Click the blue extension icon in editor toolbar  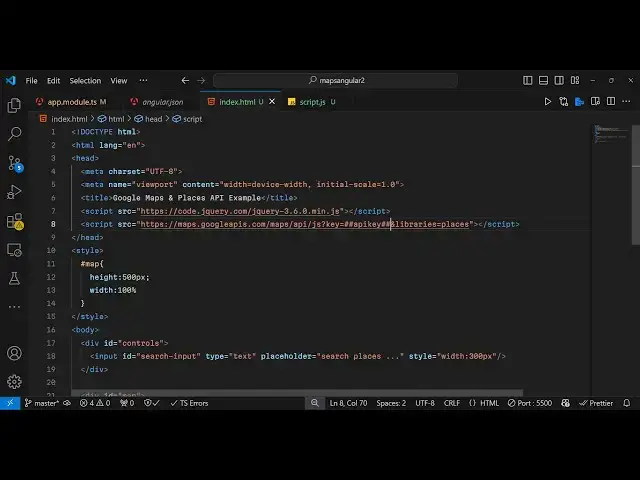pyautogui.click(x=579, y=102)
